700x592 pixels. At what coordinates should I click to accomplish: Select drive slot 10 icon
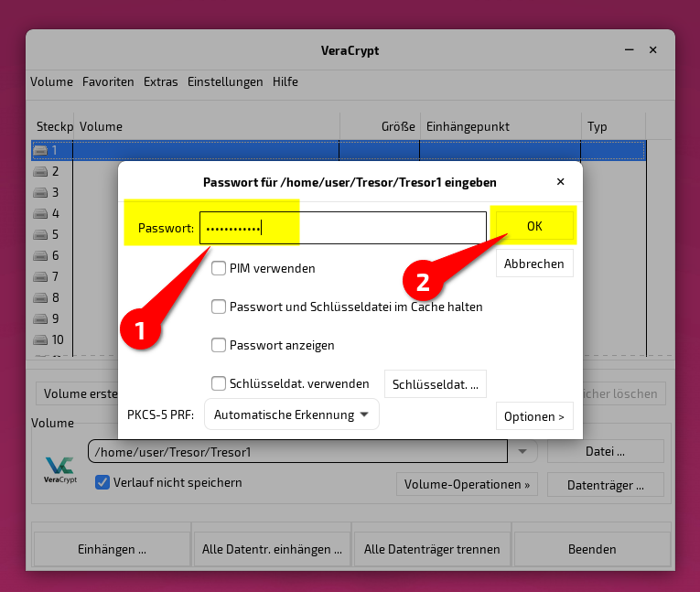point(40,339)
